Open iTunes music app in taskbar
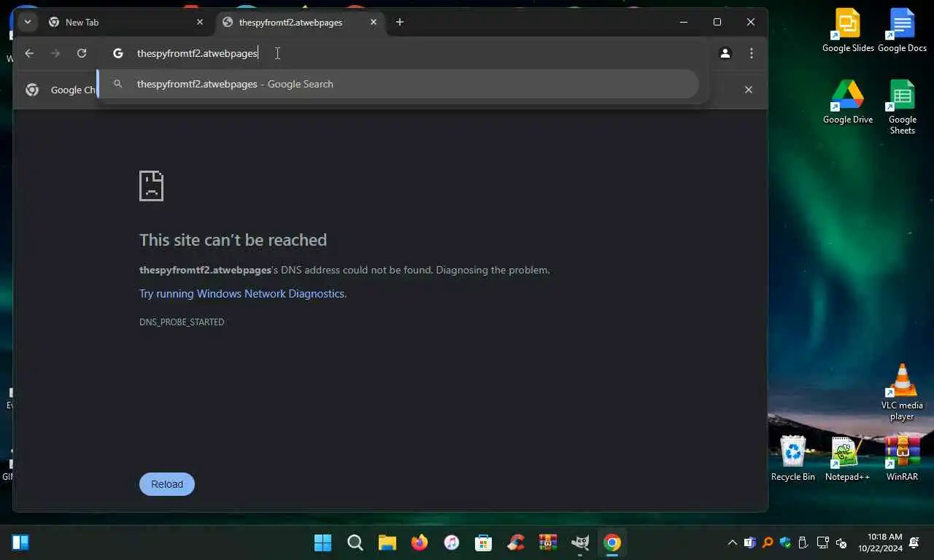This screenshot has height=560, width=934. [x=452, y=542]
